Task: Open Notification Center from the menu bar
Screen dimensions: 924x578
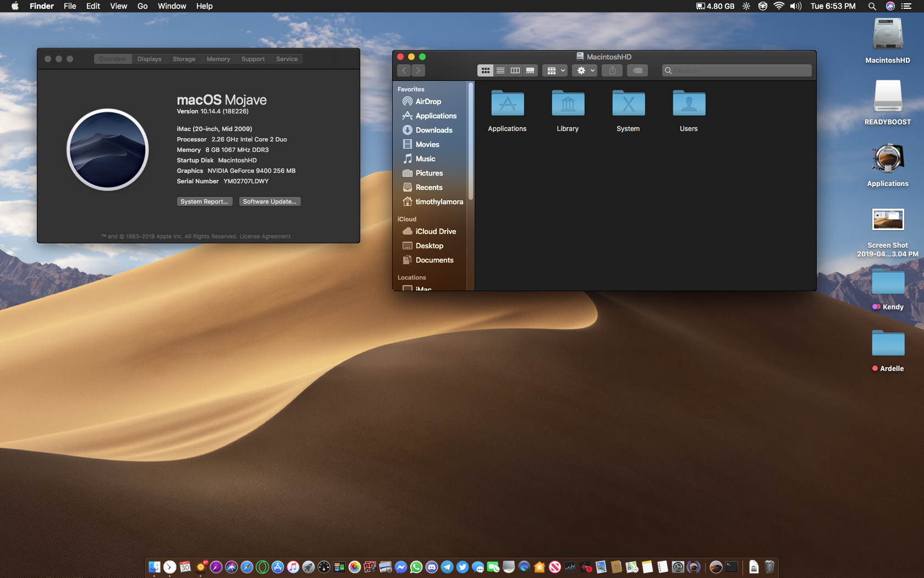Action: 906,6
